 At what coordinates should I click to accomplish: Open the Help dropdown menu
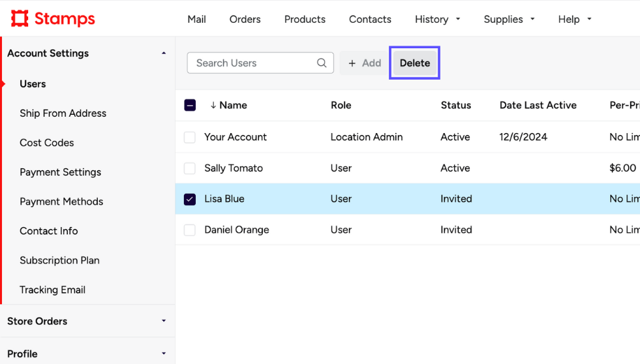click(x=575, y=19)
